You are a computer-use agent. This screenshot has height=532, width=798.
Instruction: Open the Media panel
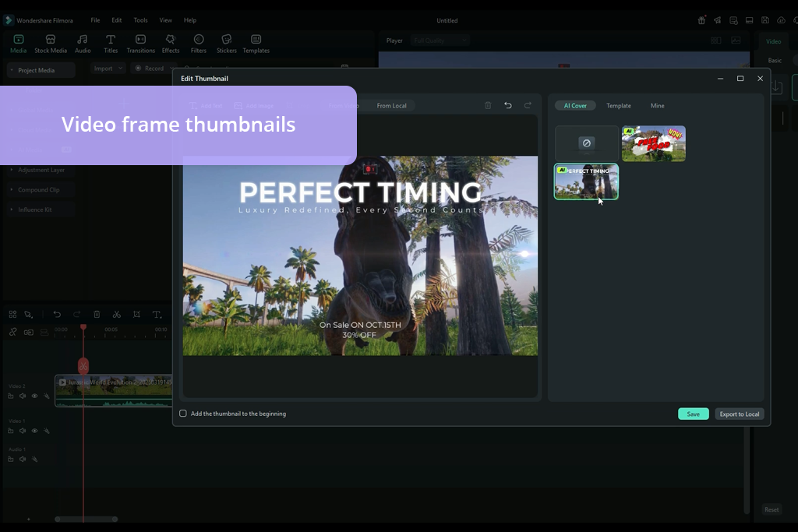click(x=19, y=44)
